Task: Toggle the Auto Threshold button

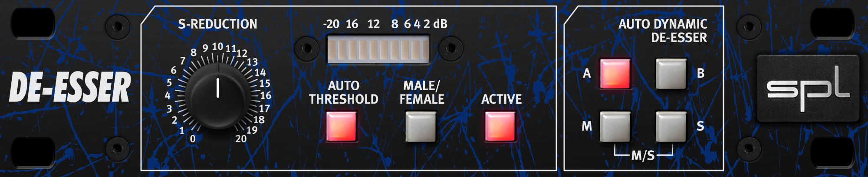Action: [x=342, y=126]
